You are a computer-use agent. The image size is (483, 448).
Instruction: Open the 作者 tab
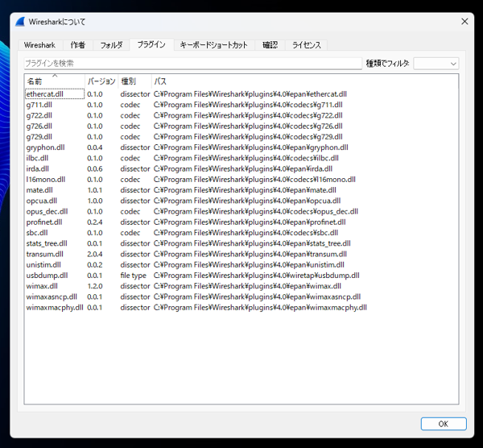click(x=77, y=45)
